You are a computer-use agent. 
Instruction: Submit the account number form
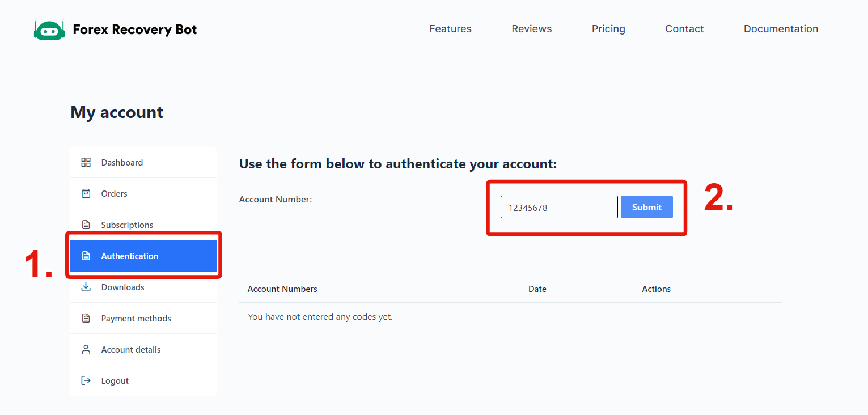coord(647,207)
